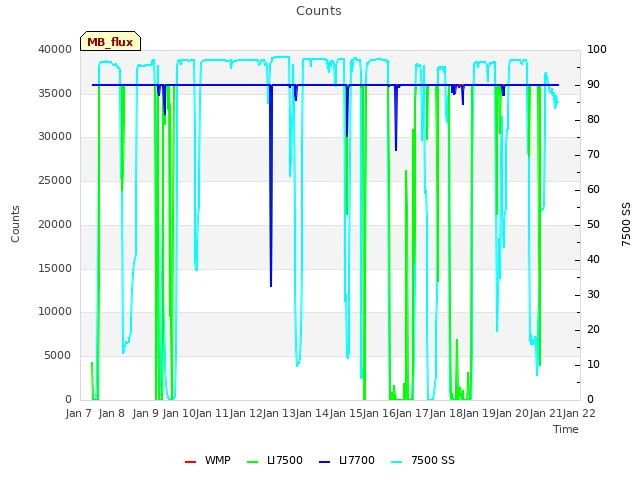Select the WMP legend entry
This screenshot has height=480, width=640.
point(208,460)
